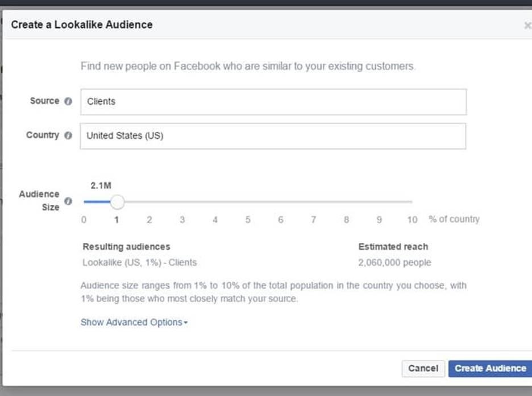Viewport: 532px width, 396px height.
Task: Click the Create Audience button
Action: point(490,368)
